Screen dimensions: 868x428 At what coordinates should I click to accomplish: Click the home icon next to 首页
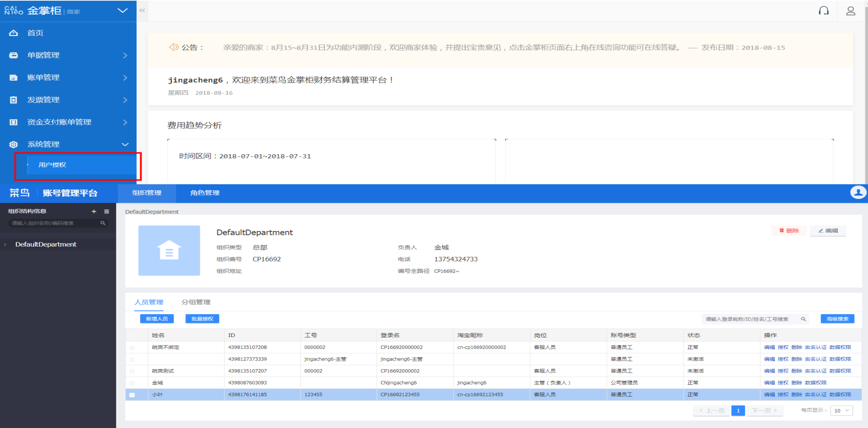(x=13, y=33)
